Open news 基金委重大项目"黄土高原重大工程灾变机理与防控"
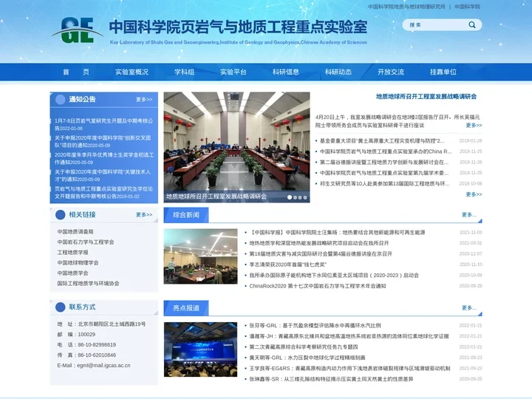 pyautogui.click(x=382, y=141)
